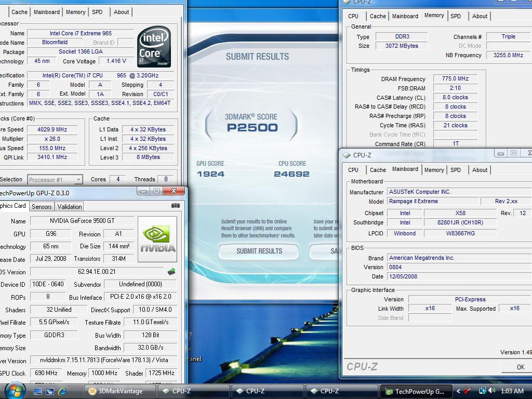
Task: Open SPD tab in Memory CPU-Z window
Action: point(456,16)
